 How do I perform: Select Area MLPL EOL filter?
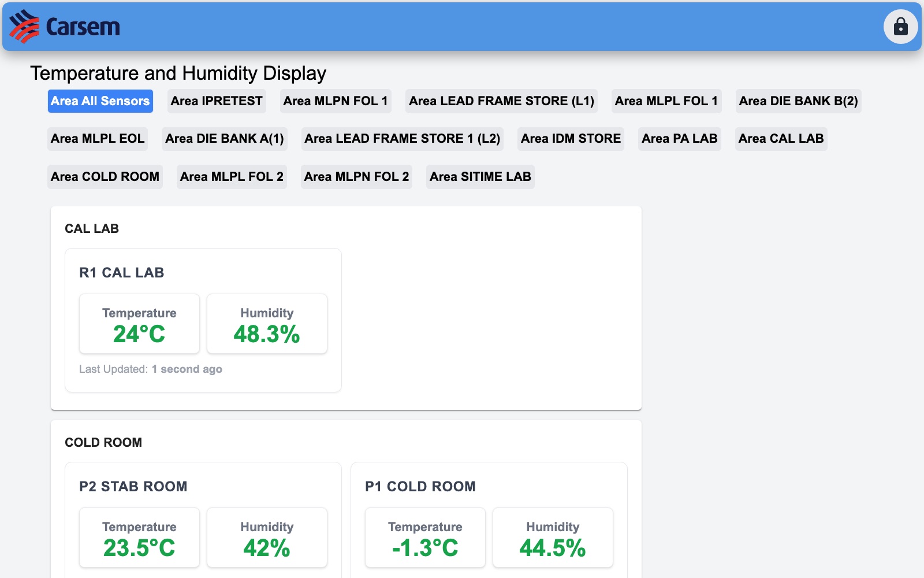click(98, 139)
